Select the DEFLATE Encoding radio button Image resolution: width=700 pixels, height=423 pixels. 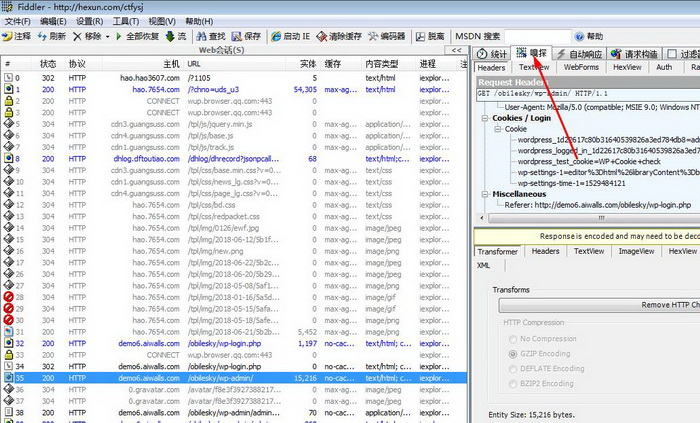click(515, 368)
